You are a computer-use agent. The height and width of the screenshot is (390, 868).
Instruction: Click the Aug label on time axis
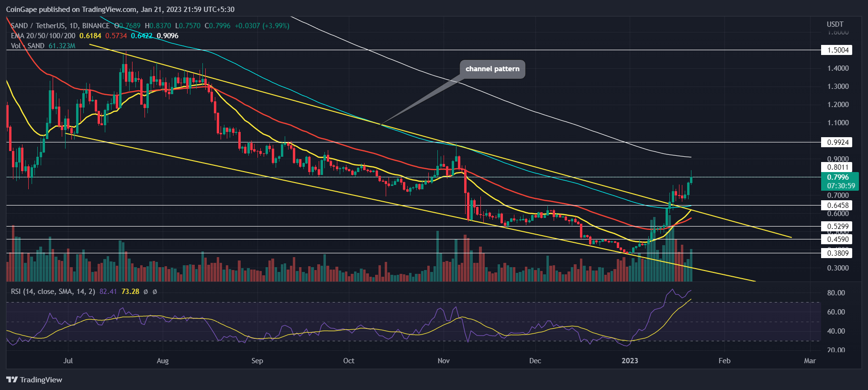pyautogui.click(x=163, y=360)
